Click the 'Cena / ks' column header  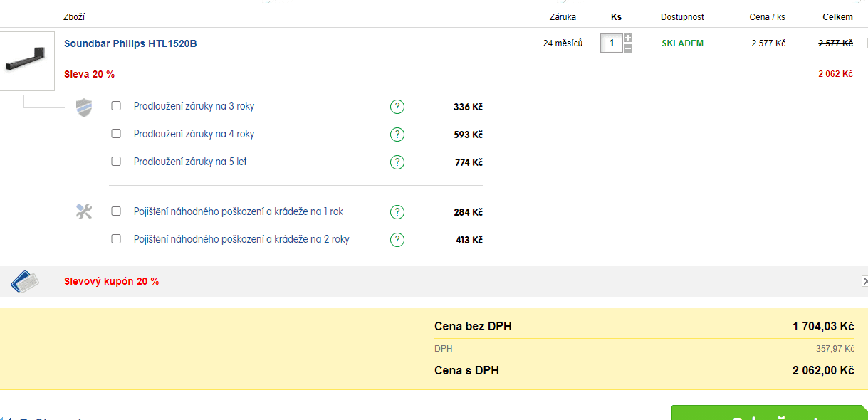768,17
